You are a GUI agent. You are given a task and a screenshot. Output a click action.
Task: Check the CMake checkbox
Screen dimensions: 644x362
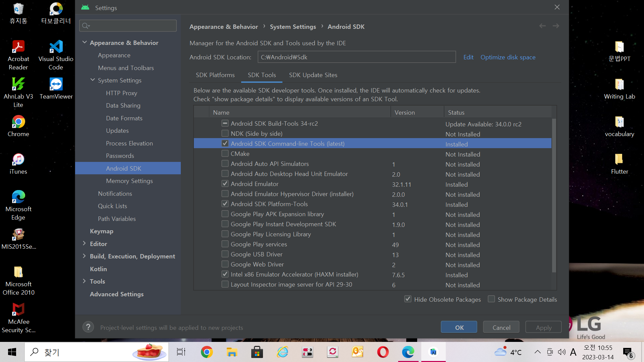coord(225,154)
